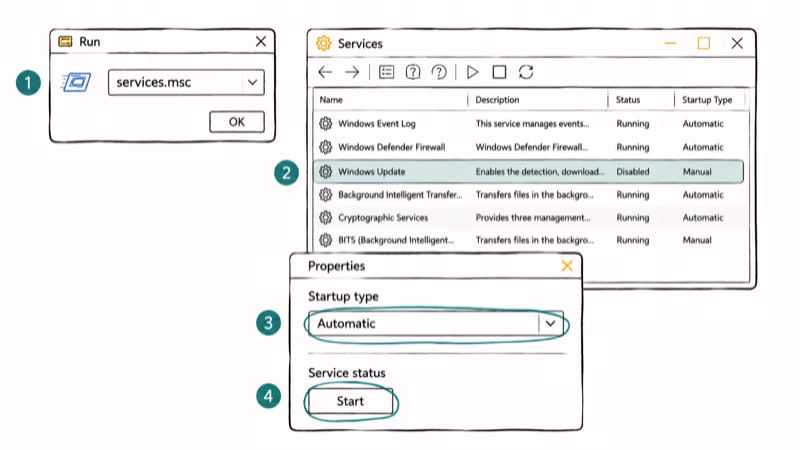Start service with the play icon
Image resolution: width=800 pixels, height=450 pixels.
[472, 72]
